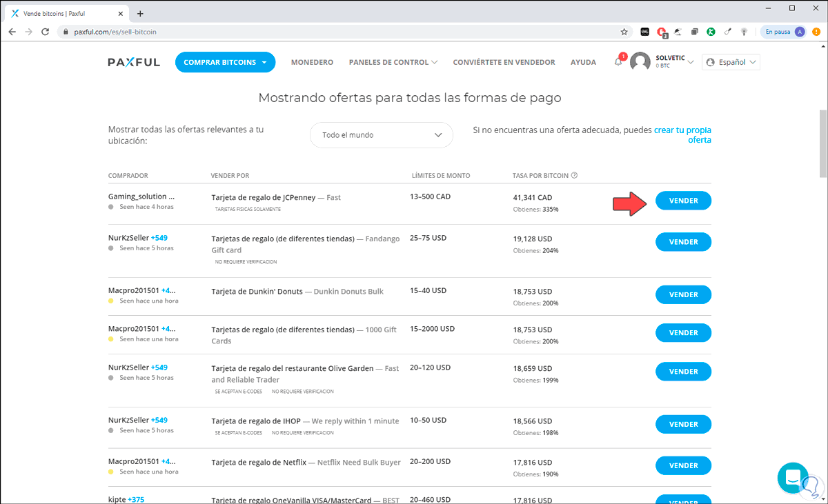
Task: Click the lightbulb extension icon
Action: (x=745, y=32)
